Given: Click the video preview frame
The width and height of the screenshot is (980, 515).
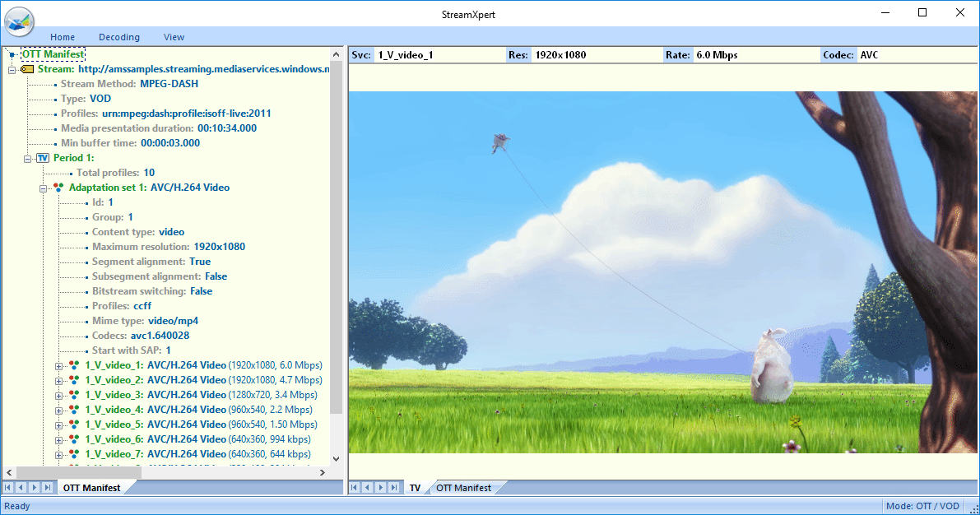Looking at the screenshot, I should coord(662,272).
